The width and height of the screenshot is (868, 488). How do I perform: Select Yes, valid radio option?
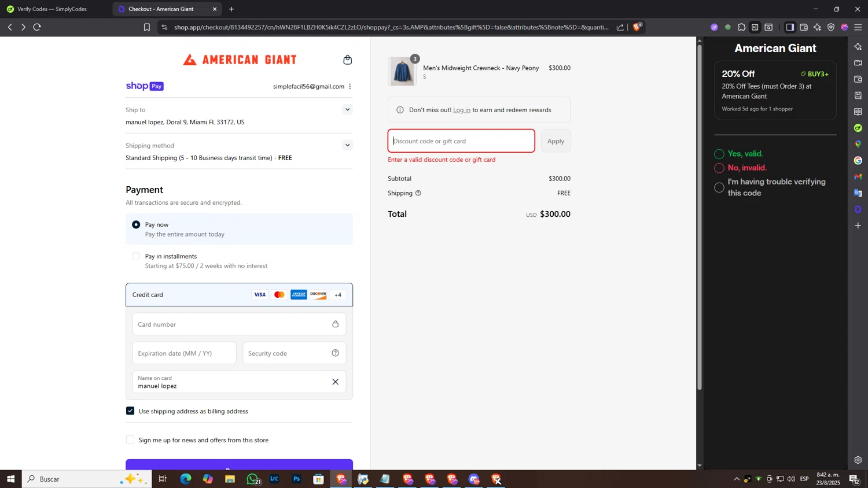point(719,154)
